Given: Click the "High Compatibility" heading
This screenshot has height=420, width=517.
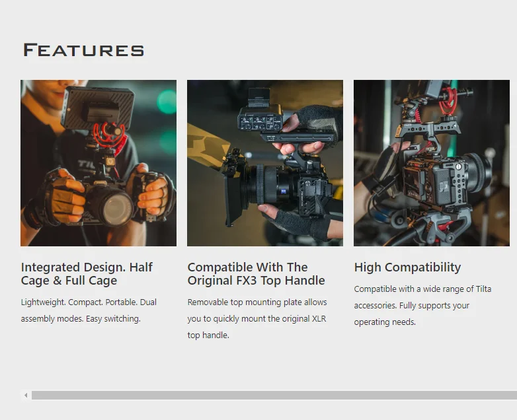Looking at the screenshot, I should coord(407,267).
